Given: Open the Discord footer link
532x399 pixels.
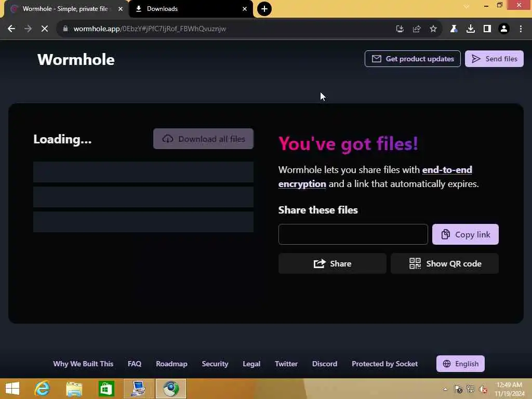Looking at the screenshot, I should click(x=324, y=364).
